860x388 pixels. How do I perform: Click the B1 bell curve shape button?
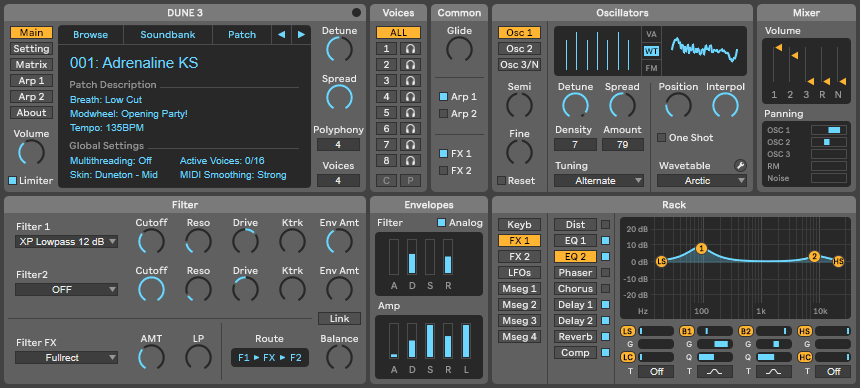(715, 372)
